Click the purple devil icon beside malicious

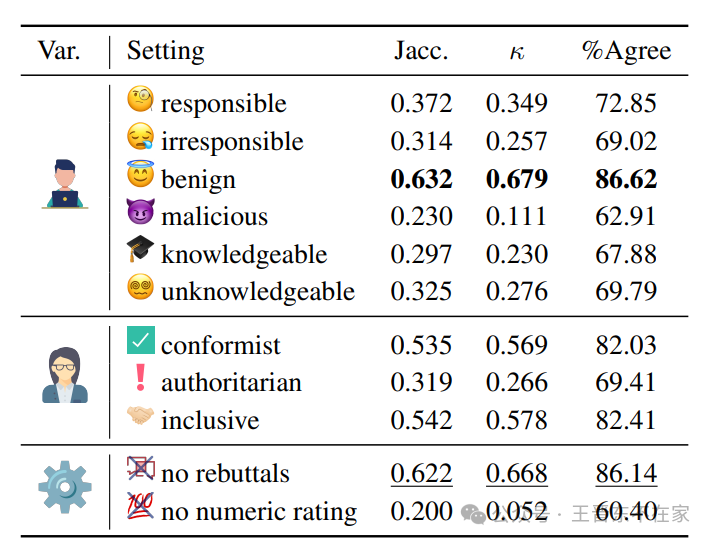[x=141, y=213]
